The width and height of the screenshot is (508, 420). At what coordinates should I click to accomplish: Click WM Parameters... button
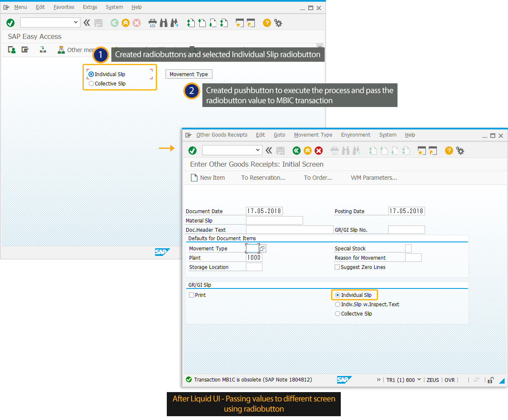click(x=374, y=178)
